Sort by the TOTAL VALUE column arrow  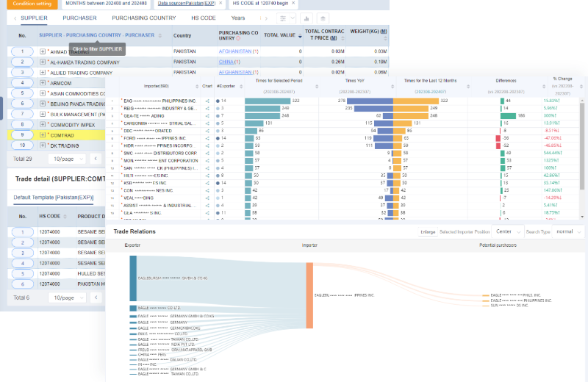point(299,35)
